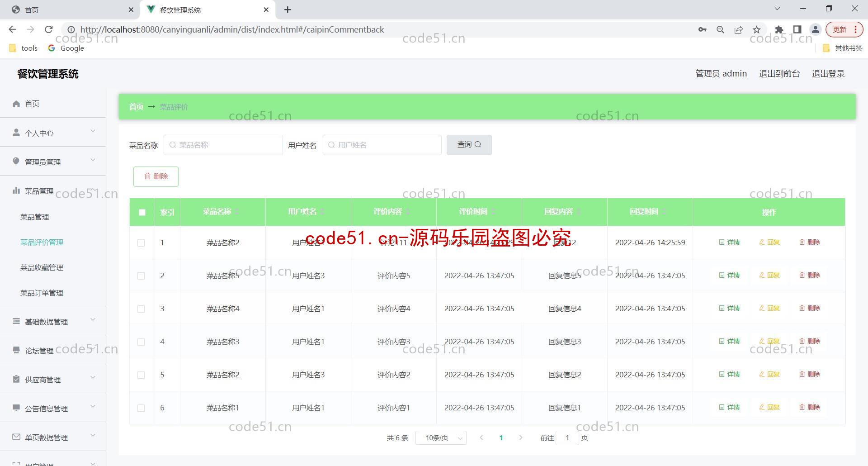This screenshot has width=868, height=466.
Task: Click the list icon beside 基础数据管理
Action: point(16,321)
